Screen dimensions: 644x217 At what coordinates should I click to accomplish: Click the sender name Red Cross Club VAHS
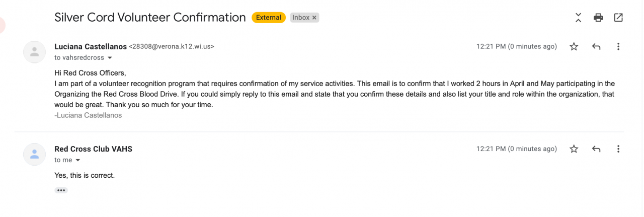point(93,149)
